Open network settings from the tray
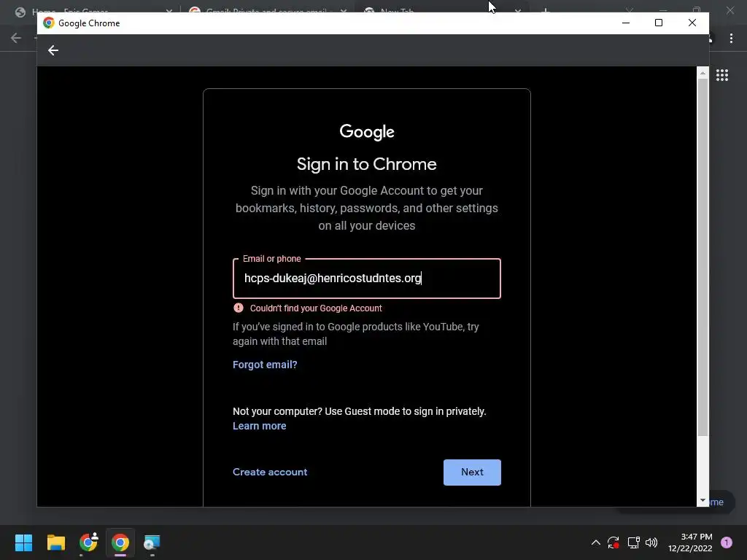The image size is (747, 560). [x=633, y=542]
